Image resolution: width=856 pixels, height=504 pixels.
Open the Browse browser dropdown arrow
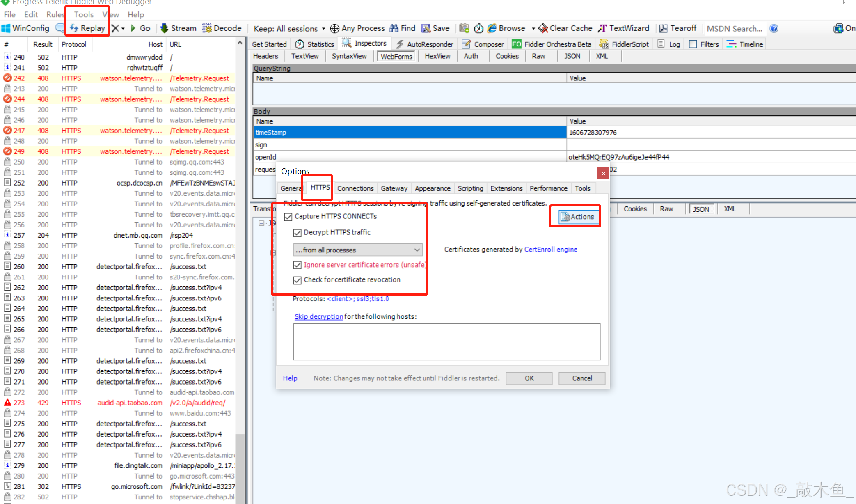click(533, 28)
